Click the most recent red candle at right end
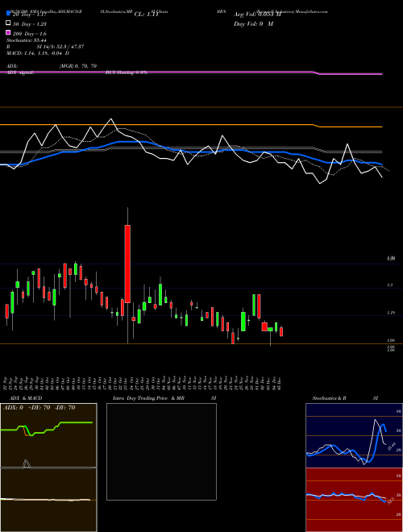 point(281,332)
